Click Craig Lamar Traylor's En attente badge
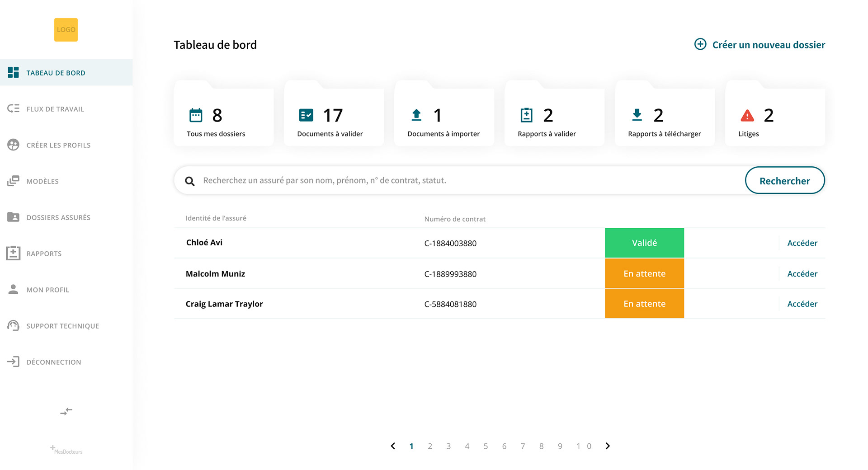Screen dimensions: 868x470 (645, 304)
